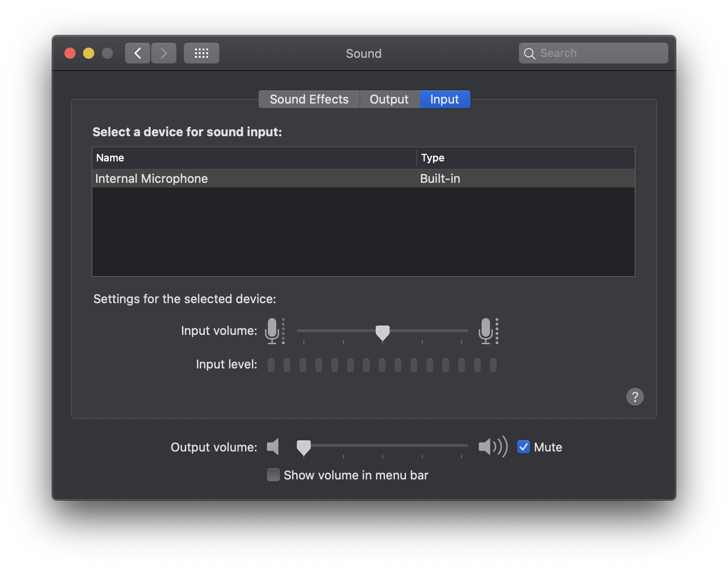Switch to the Sound Effects tab
This screenshot has width=728, height=569.
point(309,99)
